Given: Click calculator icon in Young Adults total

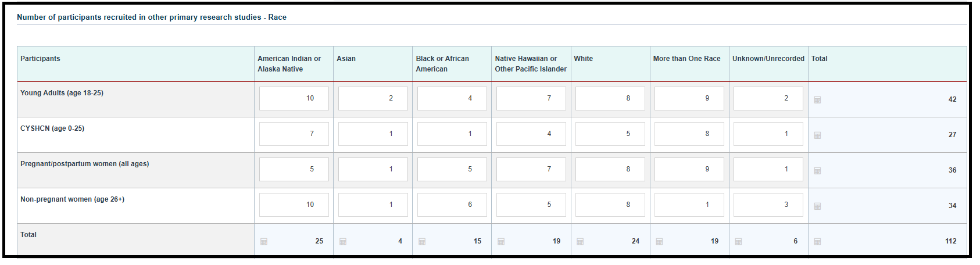Looking at the screenshot, I should pos(817,100).
